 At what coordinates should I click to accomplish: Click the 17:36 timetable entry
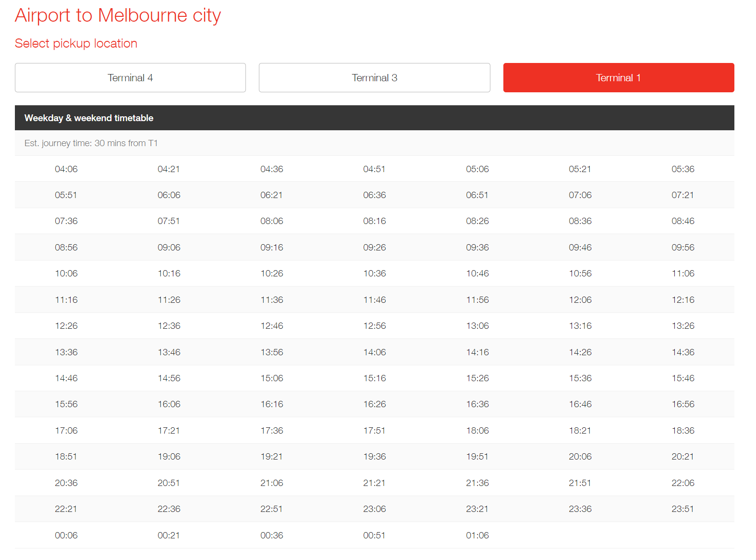[272, 431]
